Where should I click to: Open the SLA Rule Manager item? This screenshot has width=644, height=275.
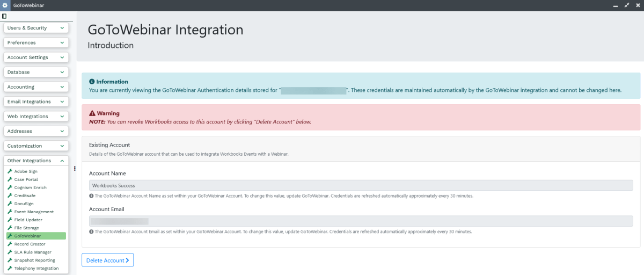click(33, 252)
